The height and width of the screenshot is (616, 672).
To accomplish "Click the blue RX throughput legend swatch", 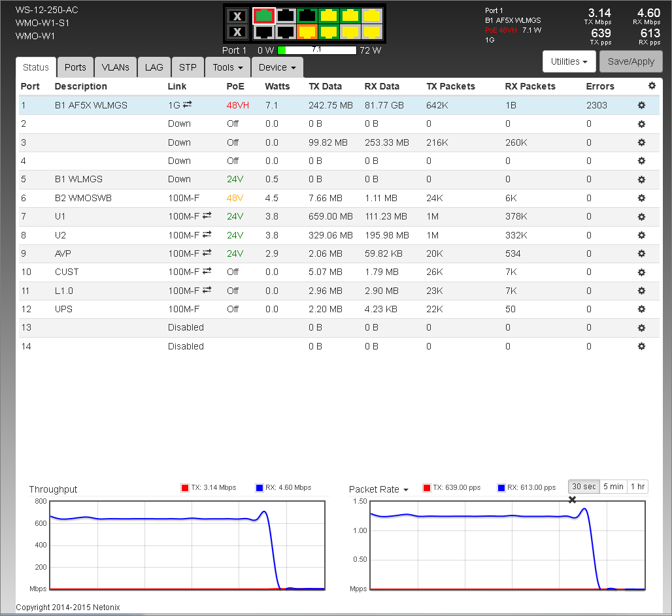I will (260, 488).
